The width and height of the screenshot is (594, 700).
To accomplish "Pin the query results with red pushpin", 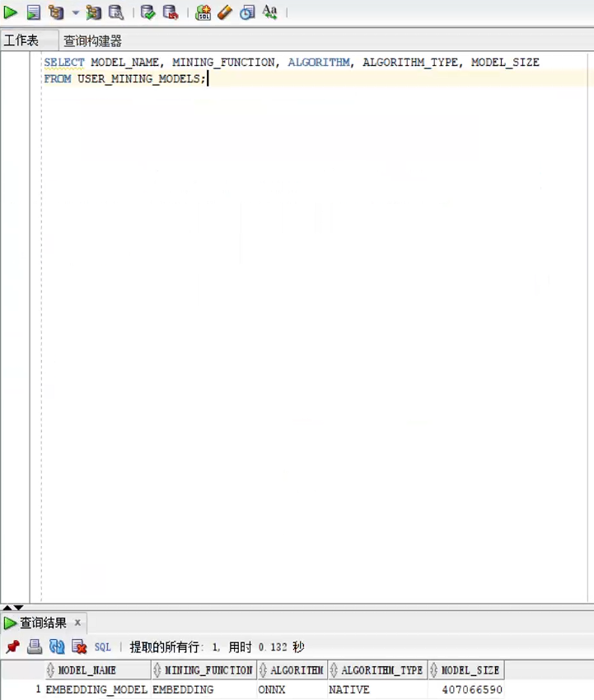I will pos(13,646).
